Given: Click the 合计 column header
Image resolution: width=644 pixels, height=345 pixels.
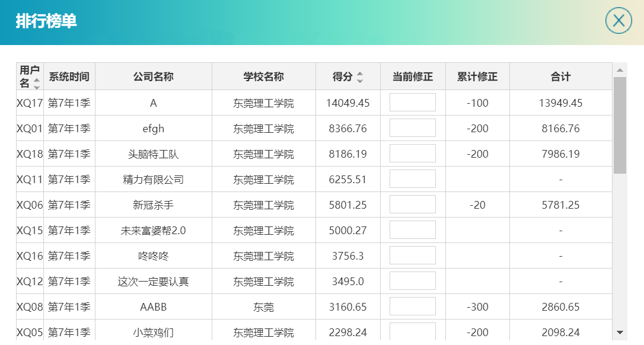Looking at the screenshot, I should [560, 76].
